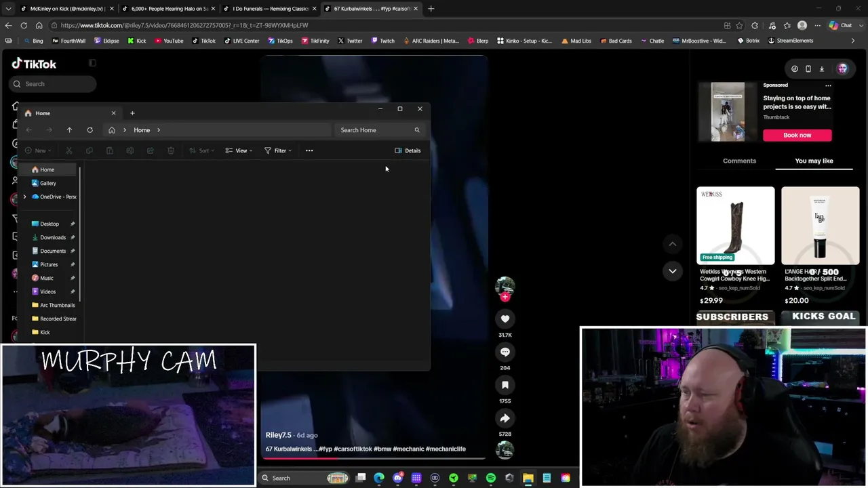Expand the chevron after Home in breadcrumb
Viewport: 868px width, 488px height.
pyautogui.click(x=159, y=130)
